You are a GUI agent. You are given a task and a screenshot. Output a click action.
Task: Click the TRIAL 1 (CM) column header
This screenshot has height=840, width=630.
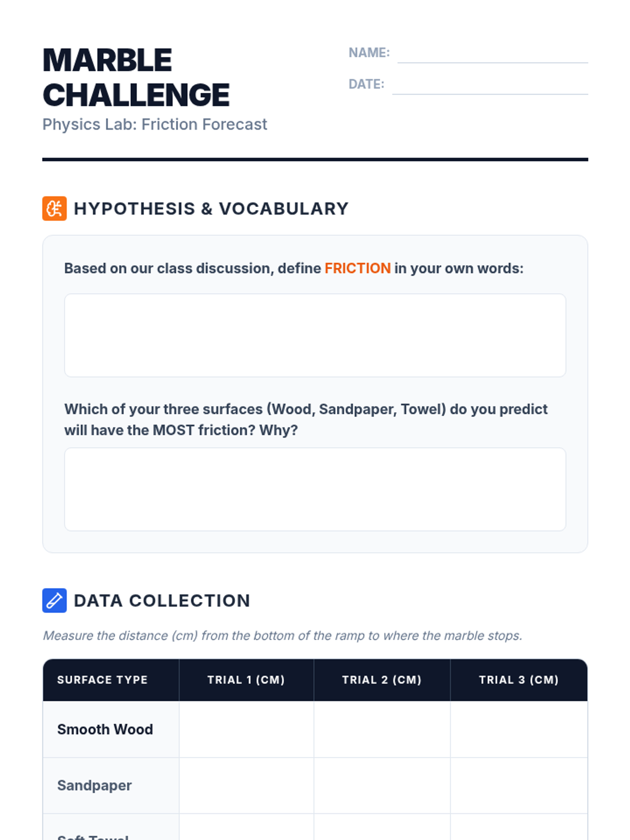tap(246, 680)
